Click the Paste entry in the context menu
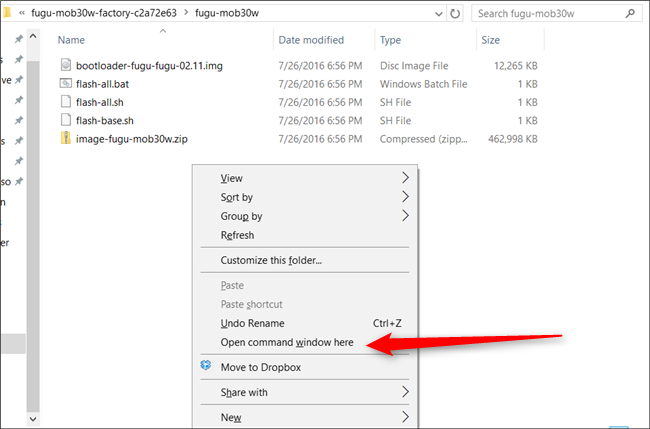Image resolution: width=650 pixels, height=429 pixels. click(232, 285)
